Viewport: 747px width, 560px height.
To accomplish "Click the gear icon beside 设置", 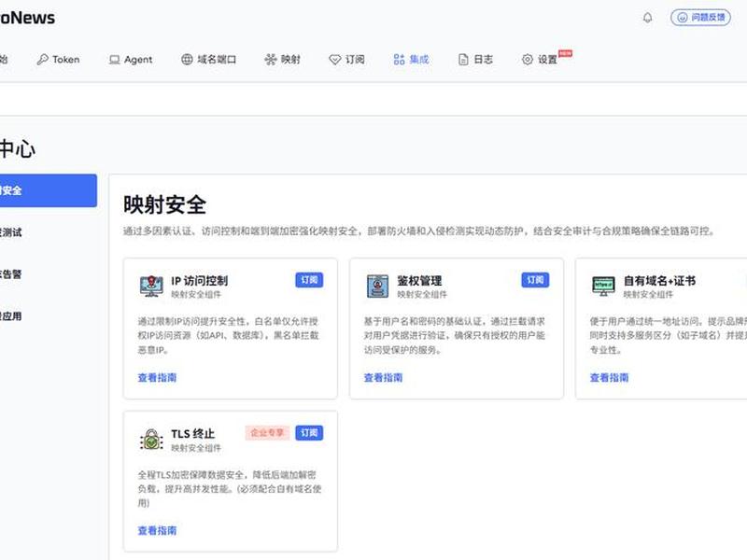I will pyautogui.click(x=528, y=60).
